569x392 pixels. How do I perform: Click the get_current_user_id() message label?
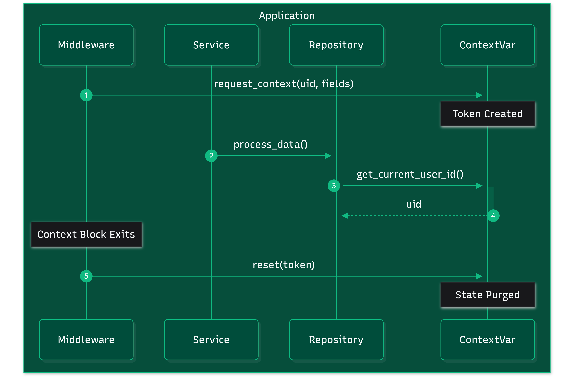pos(410,174)
